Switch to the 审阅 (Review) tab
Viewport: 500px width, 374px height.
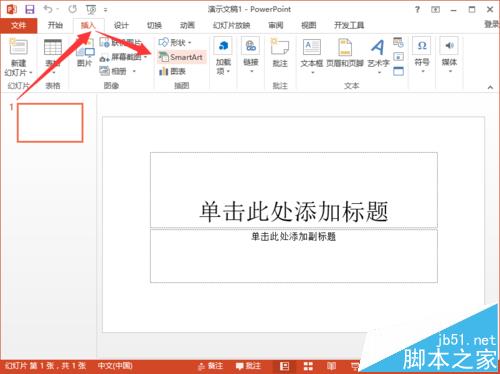(x=276, y=25)
